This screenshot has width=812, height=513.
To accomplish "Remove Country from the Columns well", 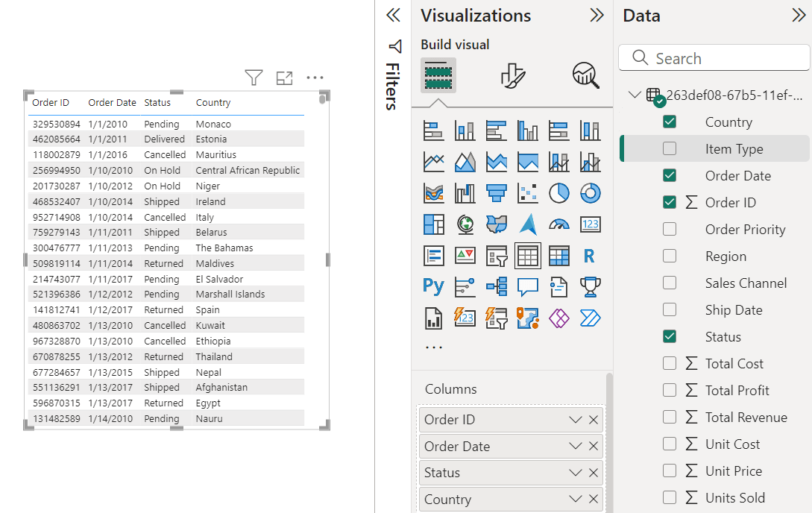I will click(x=594, y=499).
